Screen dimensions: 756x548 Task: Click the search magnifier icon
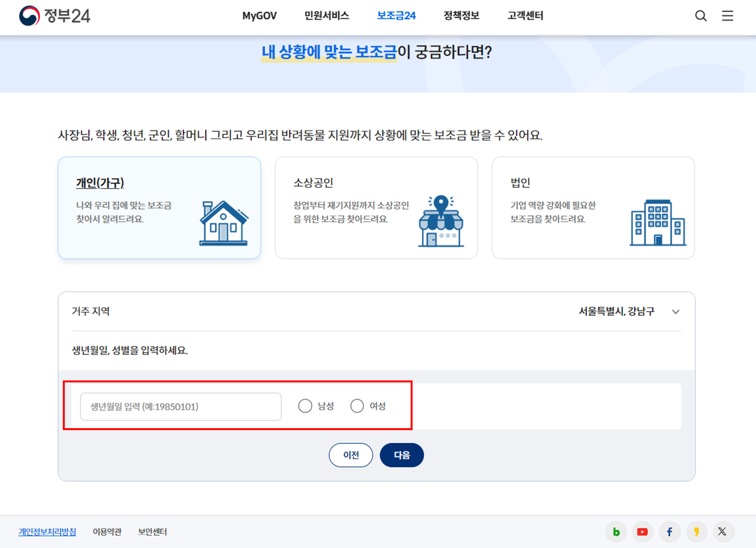(701, 16)
